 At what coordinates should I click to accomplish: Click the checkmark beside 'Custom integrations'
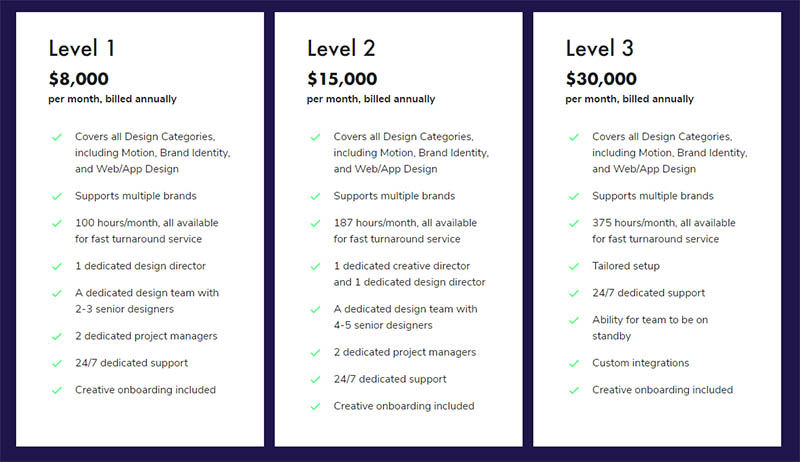[x=574, y=364]
